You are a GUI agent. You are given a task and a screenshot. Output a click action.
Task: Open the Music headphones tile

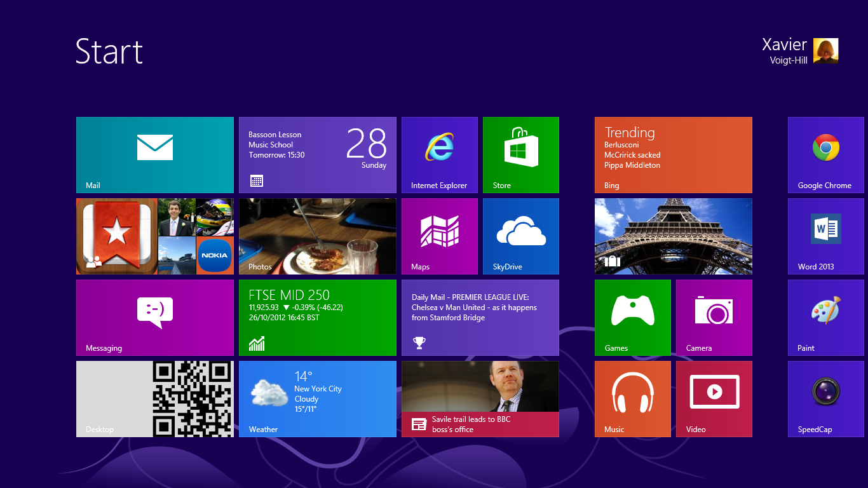pos(632,398)
